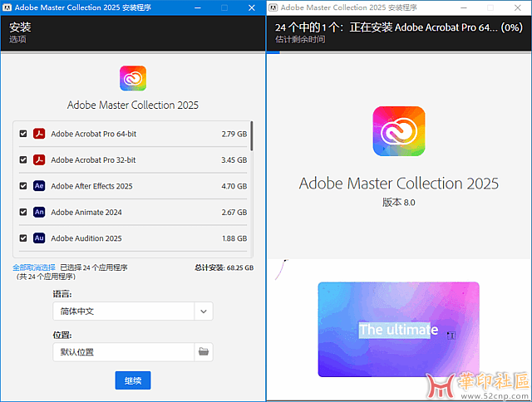
Task: Open the 简体中文 language combo box
Action: pos(123,311)
